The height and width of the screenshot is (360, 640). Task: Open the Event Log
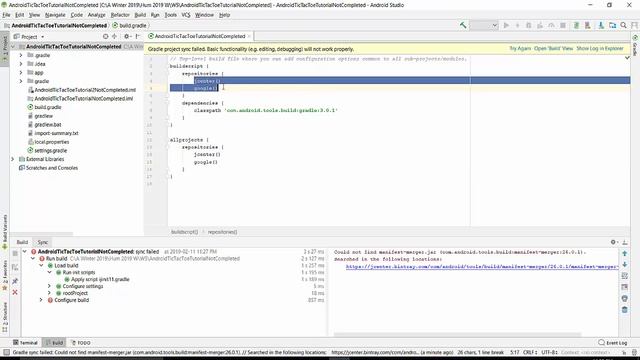pos(613,343)
